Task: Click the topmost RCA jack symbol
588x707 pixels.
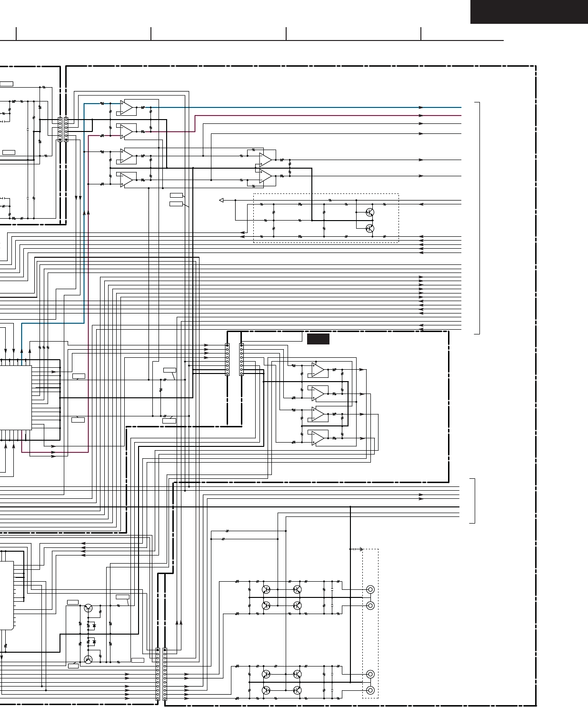Action: [370, 589]
